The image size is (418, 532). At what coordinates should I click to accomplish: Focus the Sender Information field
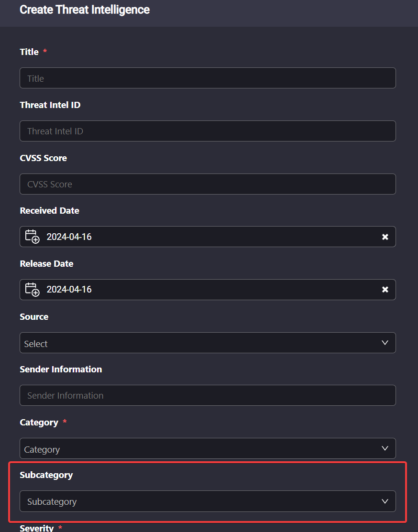click(x=208, y=395)
